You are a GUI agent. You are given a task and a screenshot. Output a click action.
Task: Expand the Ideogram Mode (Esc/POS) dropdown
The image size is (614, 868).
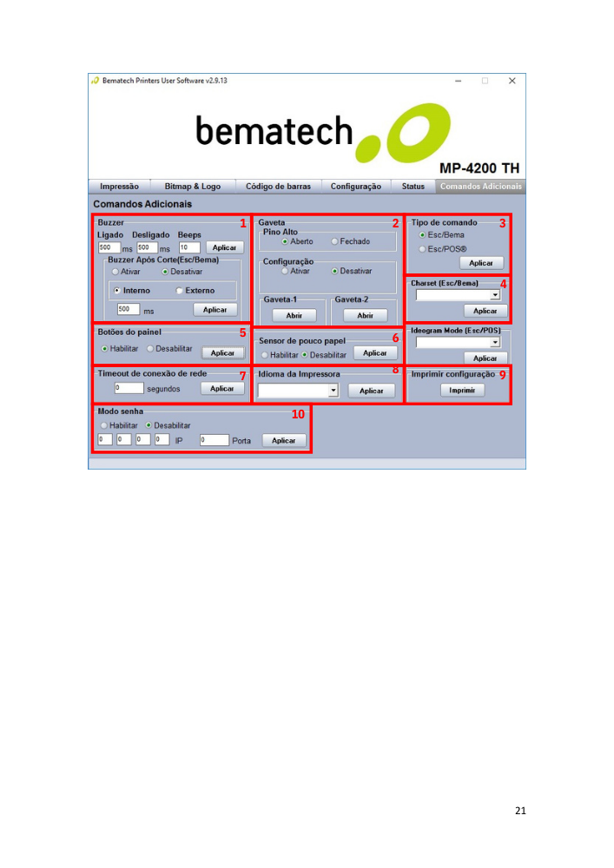[x=495, y=343]
